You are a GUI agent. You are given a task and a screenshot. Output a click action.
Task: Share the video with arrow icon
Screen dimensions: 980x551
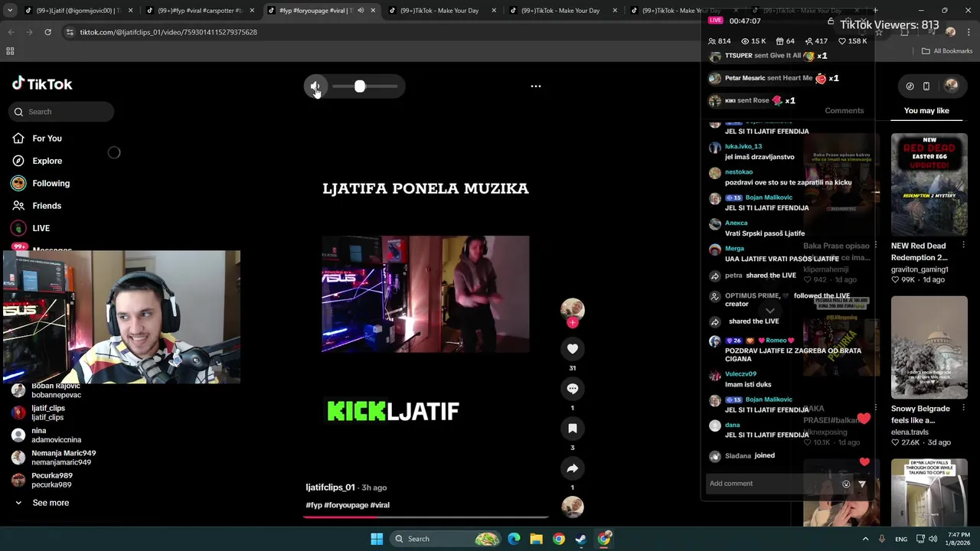(572, 468)
